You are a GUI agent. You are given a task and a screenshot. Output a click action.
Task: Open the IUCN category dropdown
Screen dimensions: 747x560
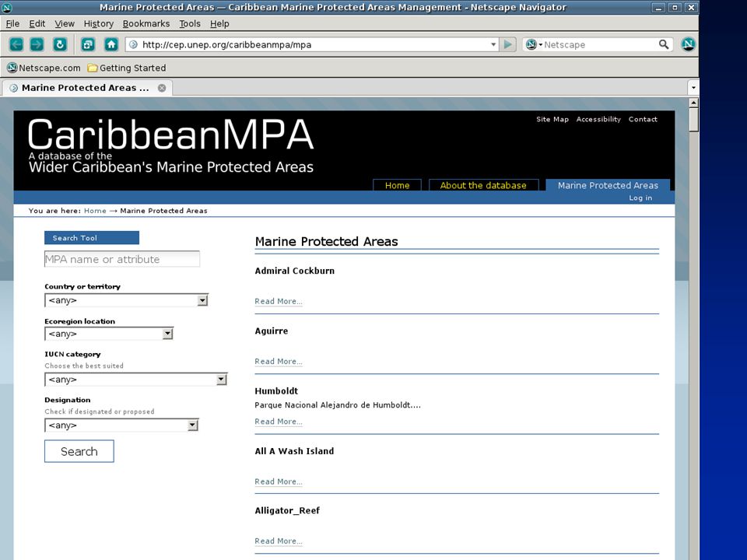135,379
